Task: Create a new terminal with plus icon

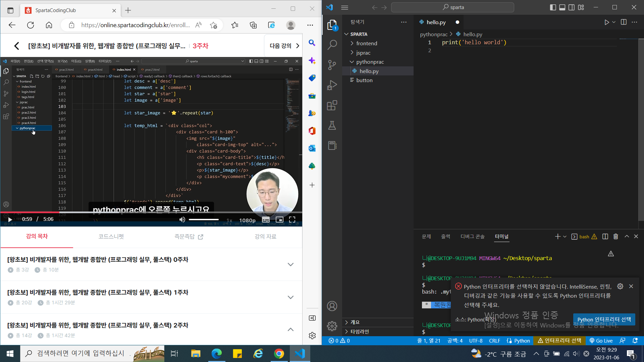Action: click(557, 237)
